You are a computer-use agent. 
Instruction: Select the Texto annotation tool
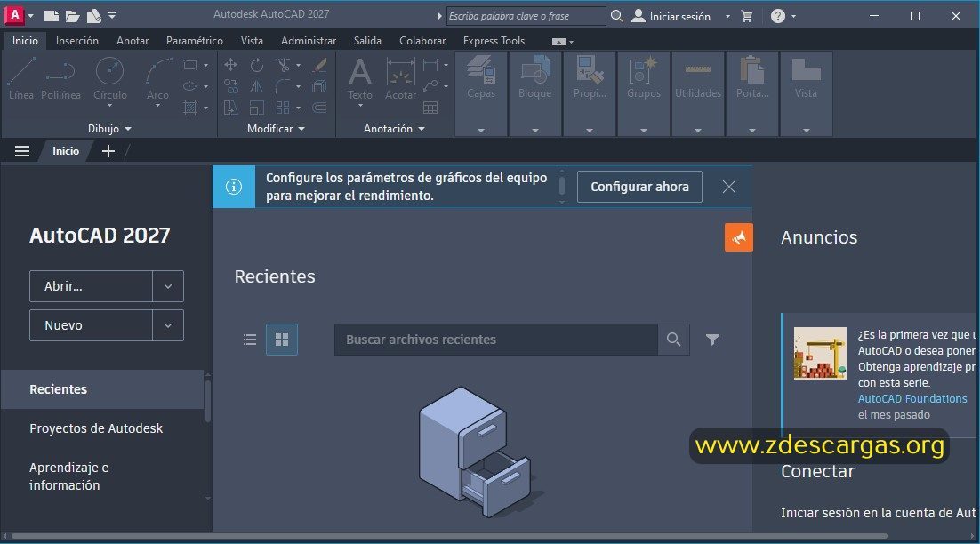point(360,79)
